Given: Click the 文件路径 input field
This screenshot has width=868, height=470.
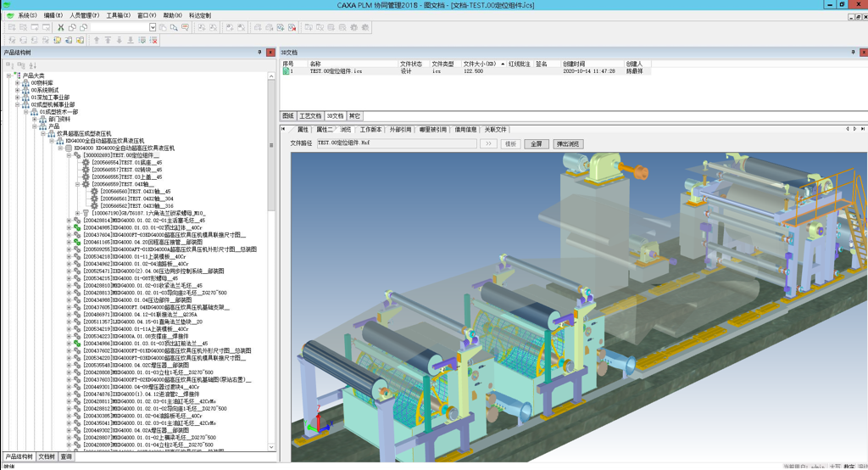Looking at the screenshot, I should click(x=396, y=144).
